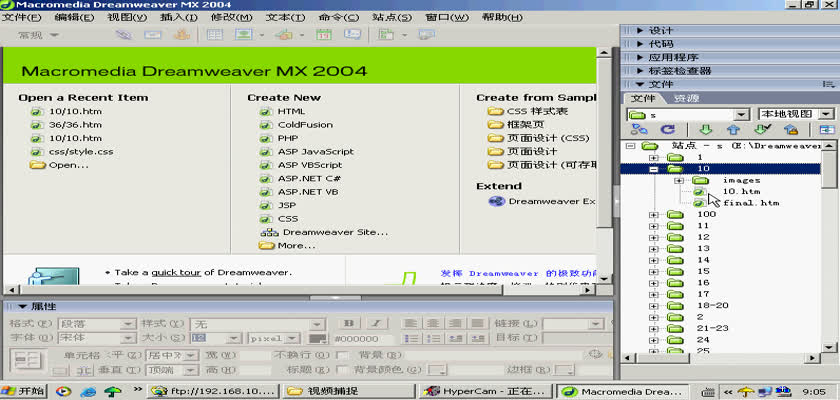Expand Files panel to show both sites
This screenshot has width=840, height=400.
827,129
